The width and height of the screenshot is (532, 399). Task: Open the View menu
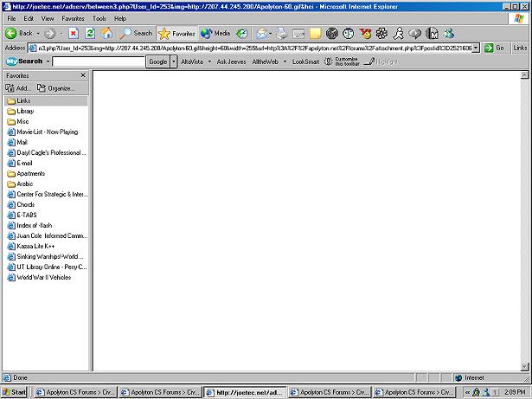click(47, 18)
